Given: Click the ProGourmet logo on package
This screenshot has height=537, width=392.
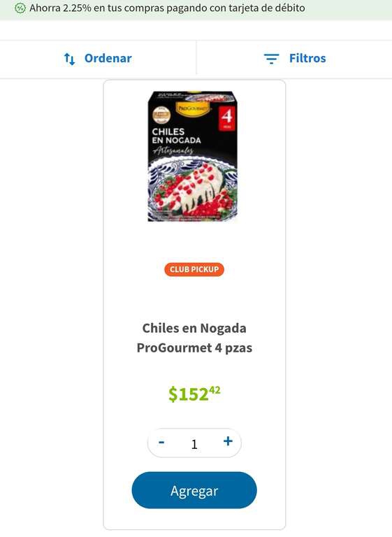Looking at the screenshot, I should (x=192, y=108).
